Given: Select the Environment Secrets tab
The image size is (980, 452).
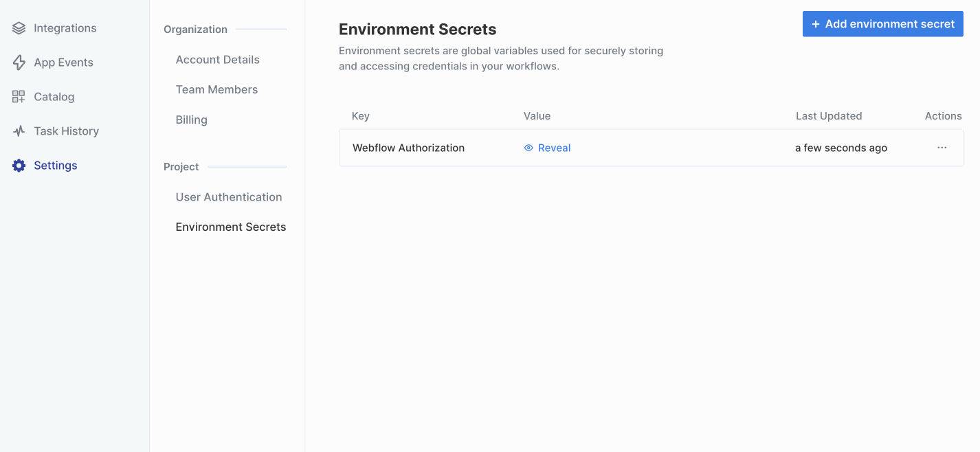Looking at the screenshot, I should (x=231, y=227).
